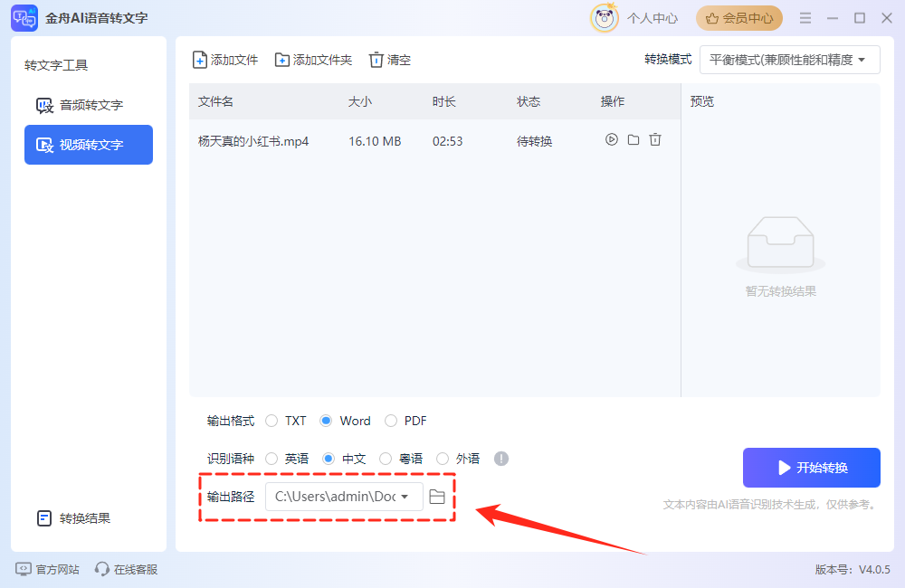Image resolution: width=905 pixels, height=588 pixels.
Task: Click the 16.10 MB size cell
Action: [x=375, y=141]
